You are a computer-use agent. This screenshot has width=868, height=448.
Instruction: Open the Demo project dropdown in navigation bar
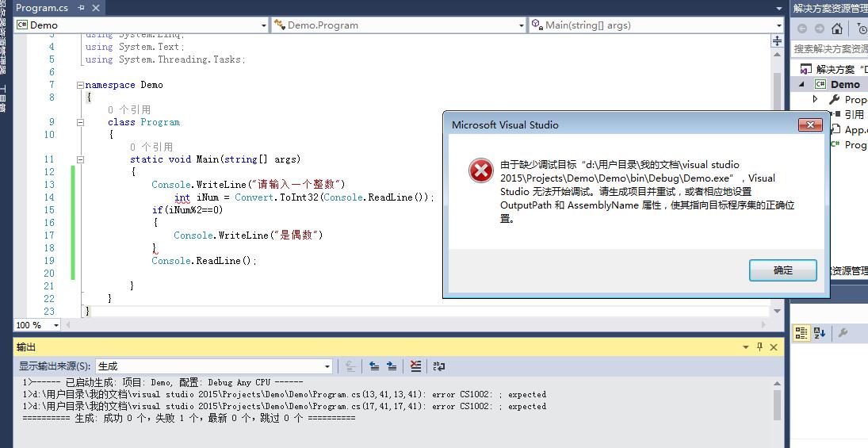coord(263,25)
